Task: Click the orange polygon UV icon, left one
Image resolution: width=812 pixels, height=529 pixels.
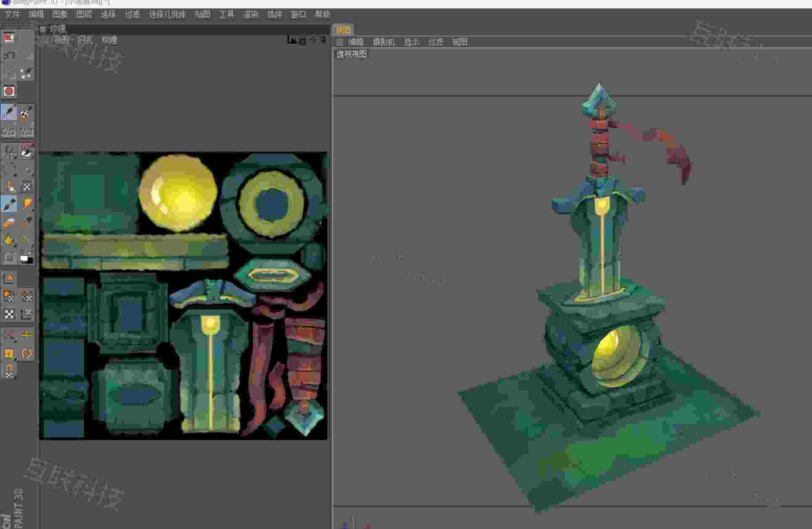Action: (x=9, y=296)
